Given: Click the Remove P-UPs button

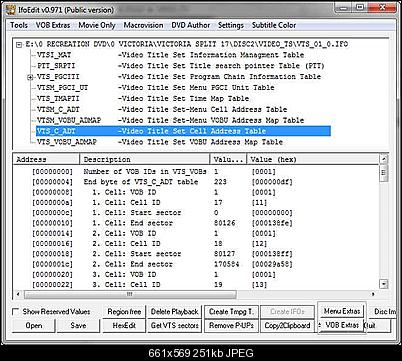Looking at the screenshot, I should point(231,326).
